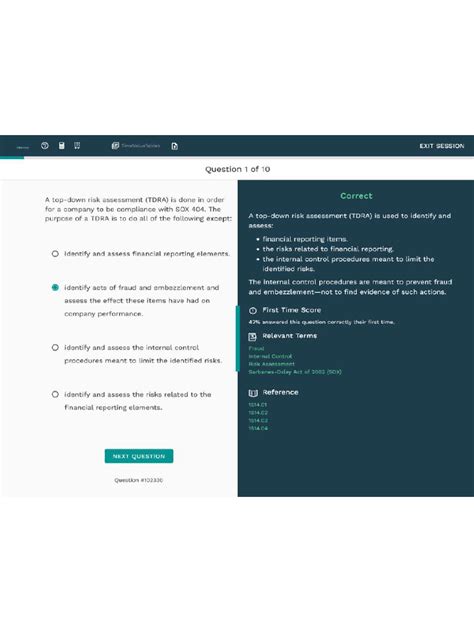Screen dimensions: 474x632
Task: Click the logo at toolbar left
Action: click(x=23, y=147)
